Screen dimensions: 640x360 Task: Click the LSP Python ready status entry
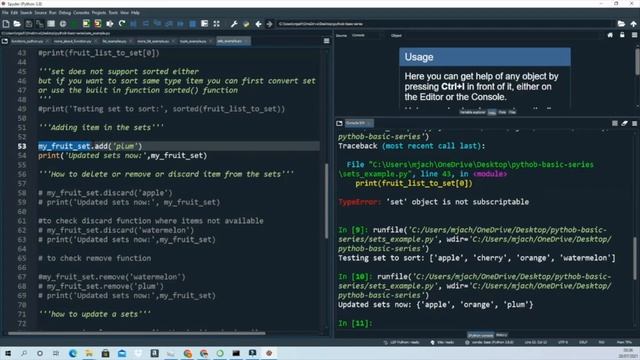point(401,342)
